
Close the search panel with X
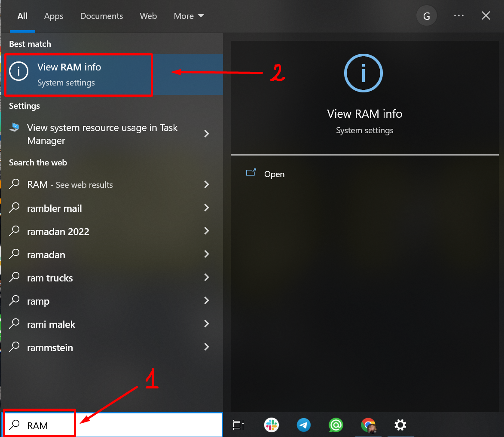click(486, 16)
